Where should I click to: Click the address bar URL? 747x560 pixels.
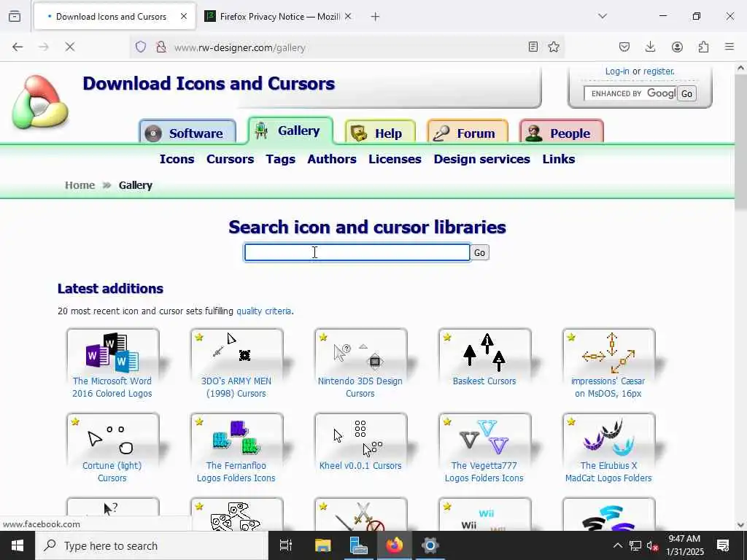(239, 47)
